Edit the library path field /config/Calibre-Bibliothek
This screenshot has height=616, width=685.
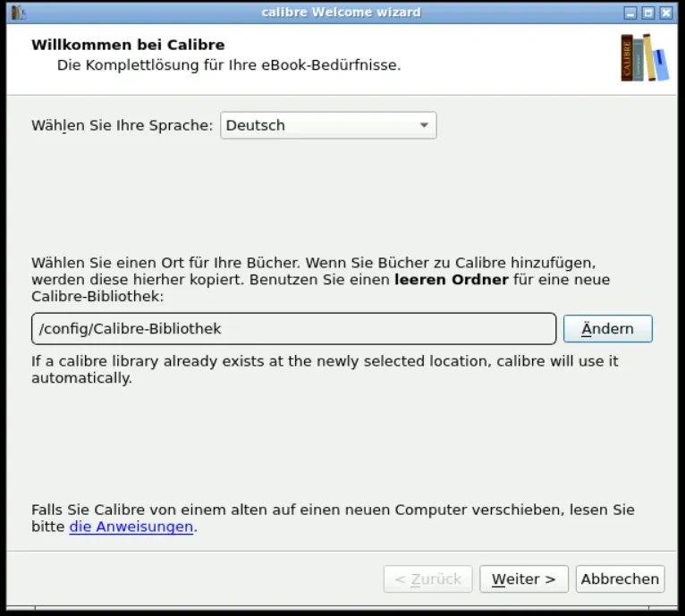293,328
